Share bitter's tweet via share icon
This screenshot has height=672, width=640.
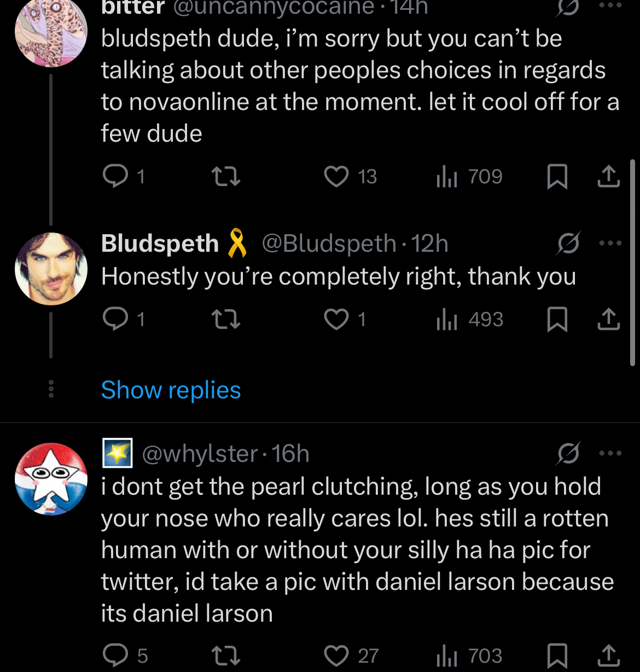pyautogui.click(x=608, y=176)
